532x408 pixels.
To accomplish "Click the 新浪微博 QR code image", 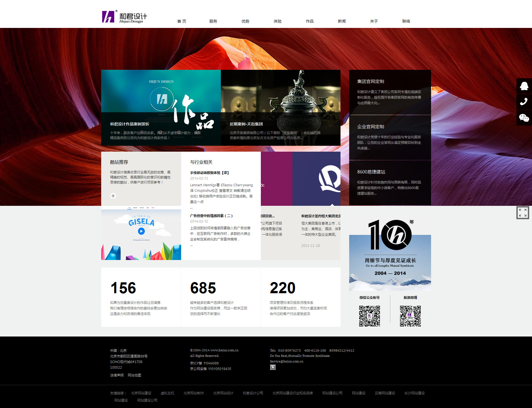I will pos(410,316).
